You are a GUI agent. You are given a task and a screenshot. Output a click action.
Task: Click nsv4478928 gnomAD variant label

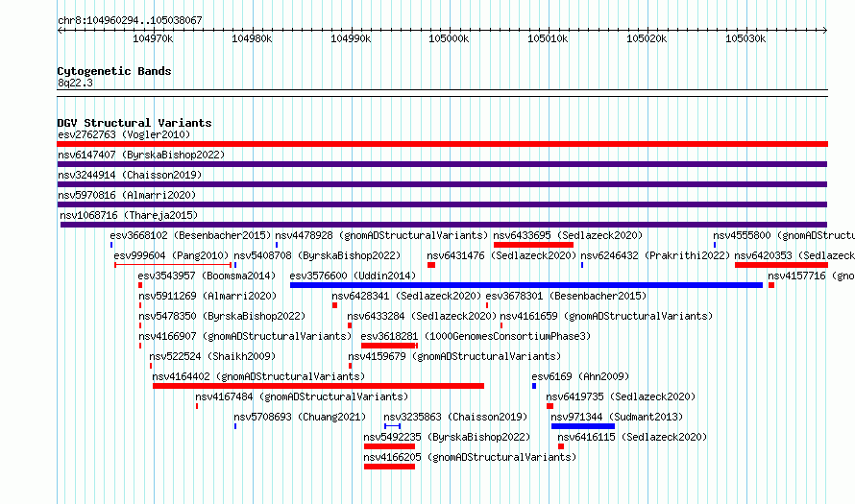pyautogui.click(x=381, y=235)
